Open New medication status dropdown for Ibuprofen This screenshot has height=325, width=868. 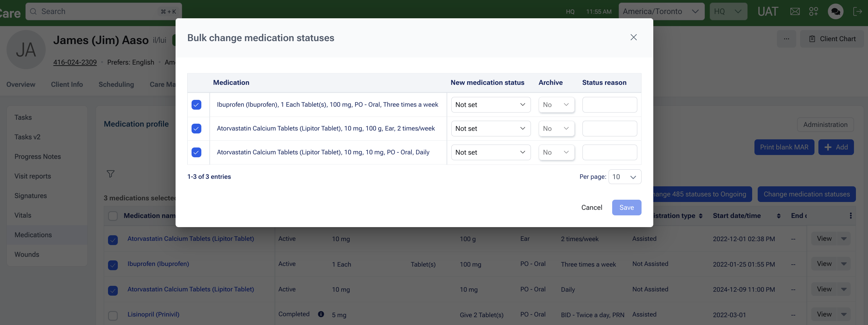pyautogui.click(x=490, y=105)
